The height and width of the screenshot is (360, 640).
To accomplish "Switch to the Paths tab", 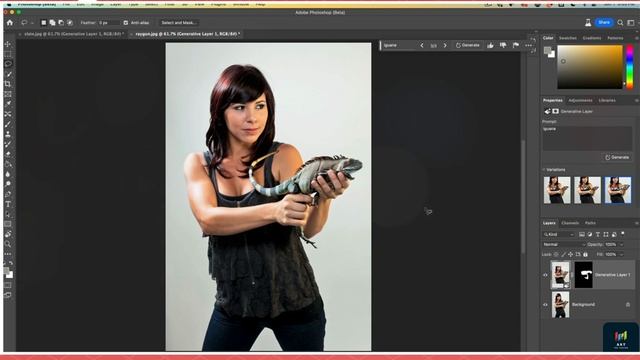I will [x=590, y=223].
